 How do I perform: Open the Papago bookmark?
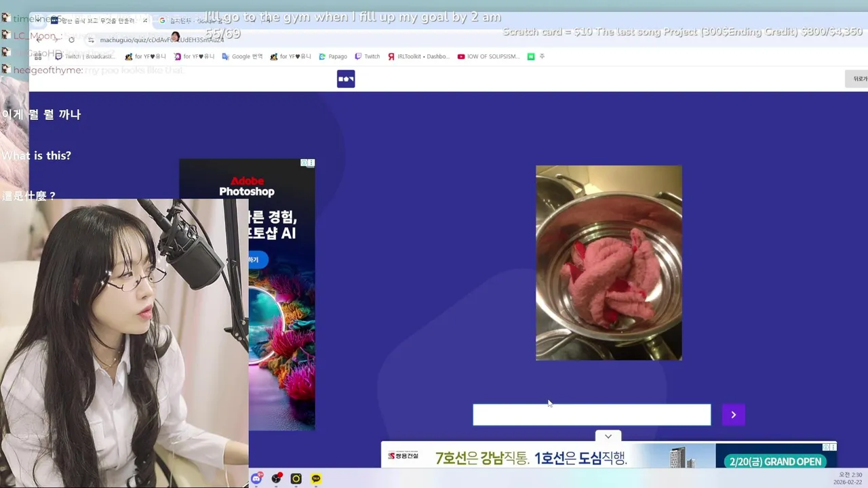point(333,57)
